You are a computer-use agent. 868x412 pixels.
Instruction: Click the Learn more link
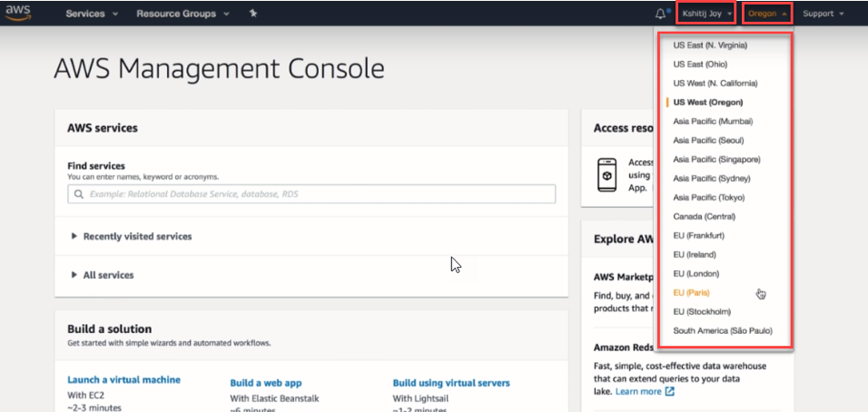tap(638, 391)
